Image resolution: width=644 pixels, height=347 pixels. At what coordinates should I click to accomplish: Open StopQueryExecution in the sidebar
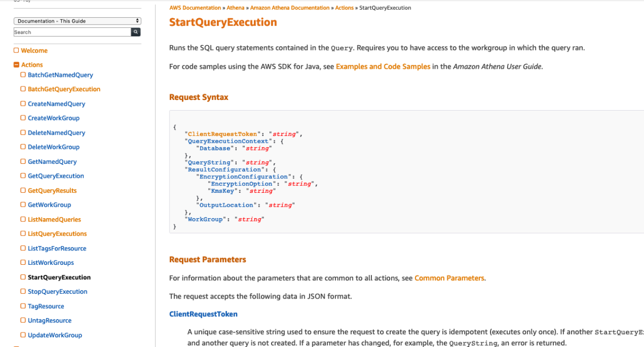click(x=57, y=292)
